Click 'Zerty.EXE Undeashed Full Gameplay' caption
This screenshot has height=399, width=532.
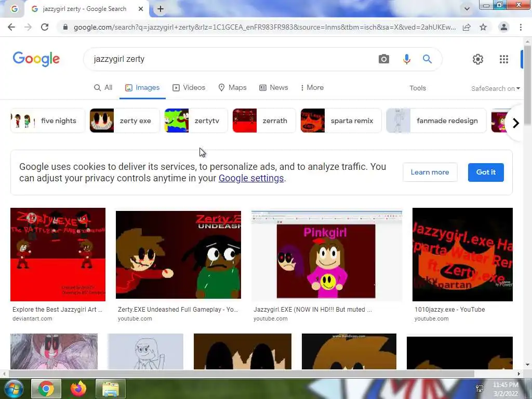pos(178,310)
